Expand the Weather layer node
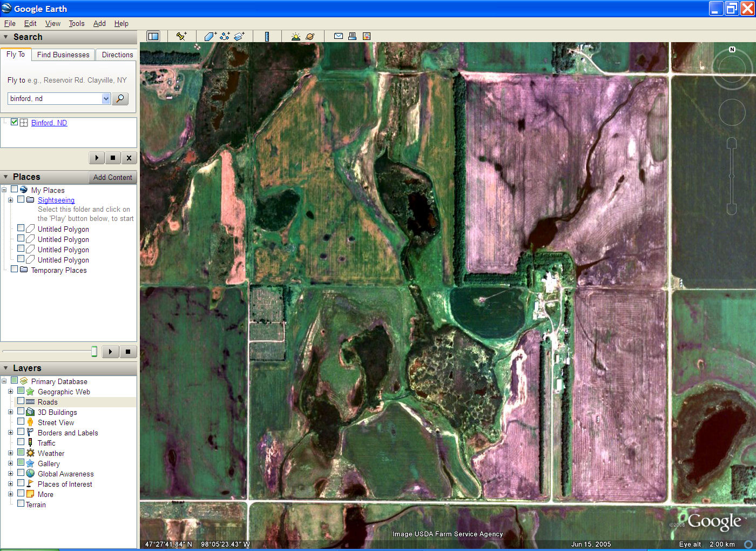The height and width of the screenshot is (551, 756). click(x=10, y=453)
